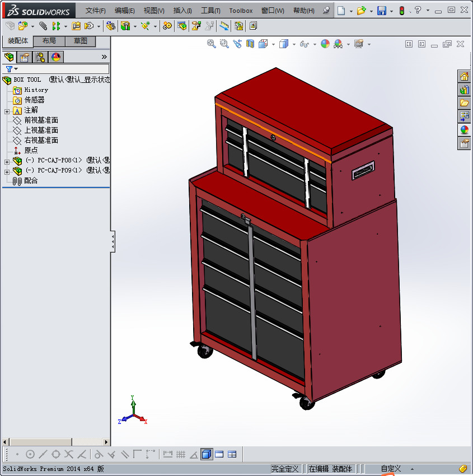The width and height of the screenshot is (473, 476).
Task: Click the Previous View icon
Action: point(237,44)
